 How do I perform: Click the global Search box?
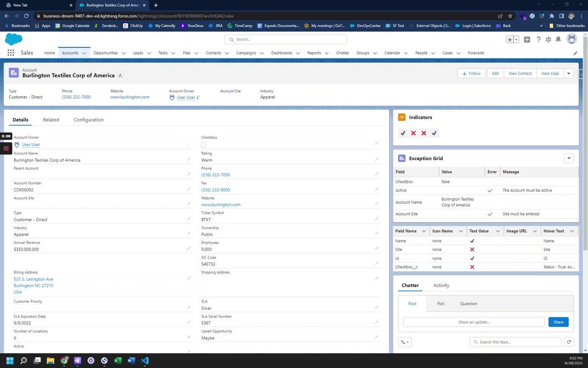286,40
